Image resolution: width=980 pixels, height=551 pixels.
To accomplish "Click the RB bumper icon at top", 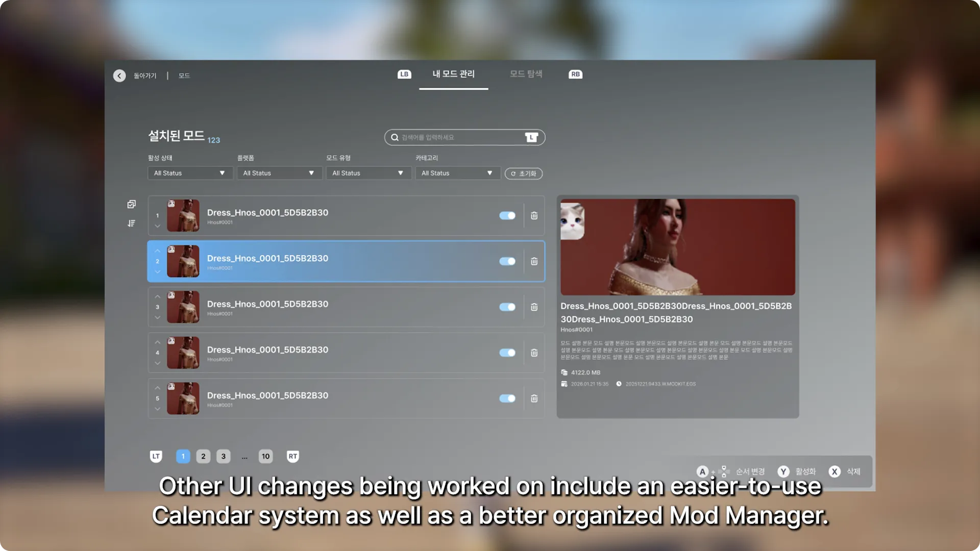I will 575,74.
